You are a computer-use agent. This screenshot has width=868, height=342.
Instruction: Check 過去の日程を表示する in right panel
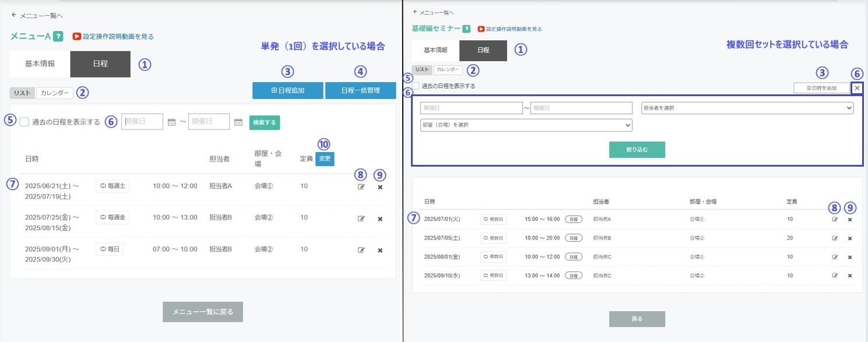click(416, 86)
